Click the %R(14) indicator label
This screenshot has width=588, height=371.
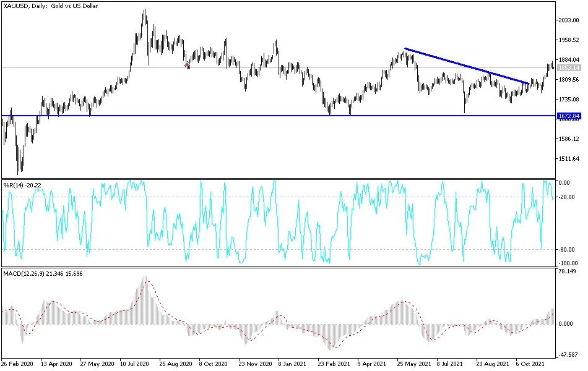[22, 185]
